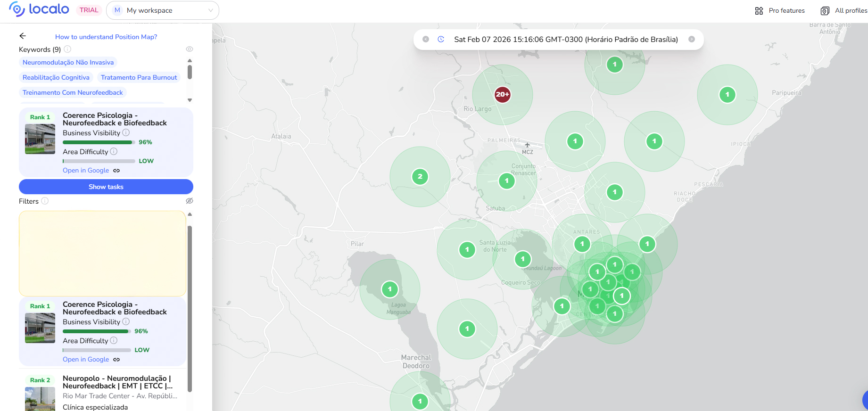The height and width of the screenshot is (411, 868).
Task: Click Business Visibility info icon in top card
Action: 126,133
